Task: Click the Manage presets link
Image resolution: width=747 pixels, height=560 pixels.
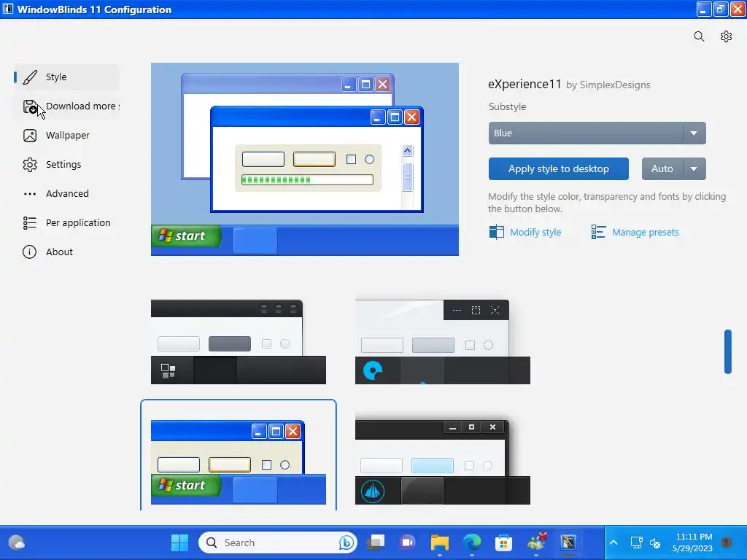Action: click(x=645, y=233)
